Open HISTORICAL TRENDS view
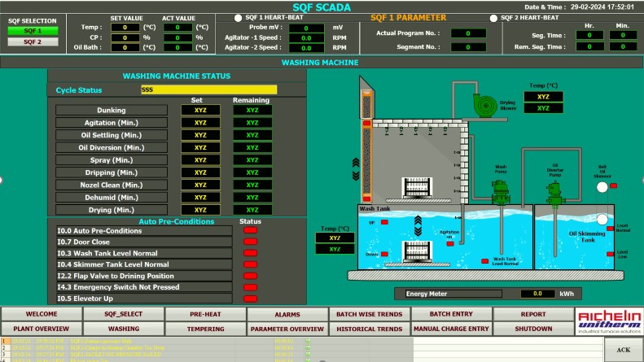This screenshot has height=362, width=644. pyautogui.click(x=370, y=329)
